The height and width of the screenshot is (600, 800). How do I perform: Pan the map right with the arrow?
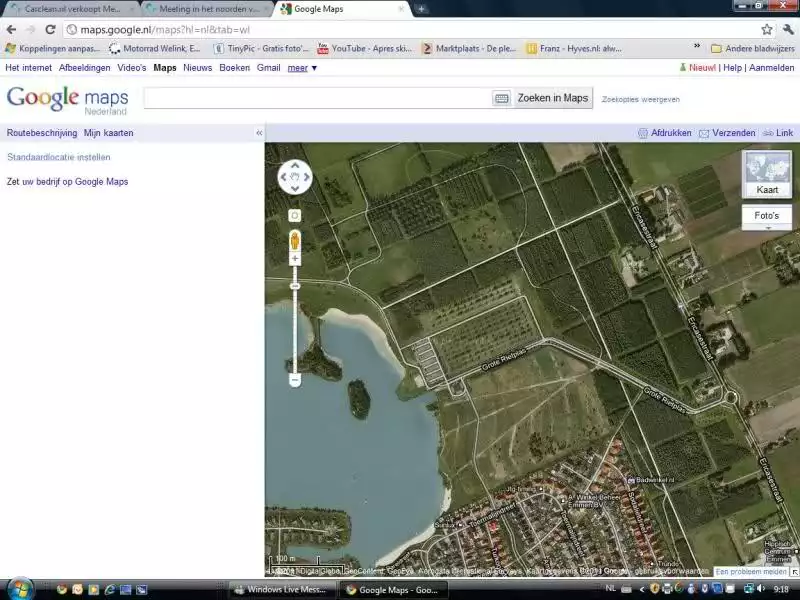click(x=307, y=177)
